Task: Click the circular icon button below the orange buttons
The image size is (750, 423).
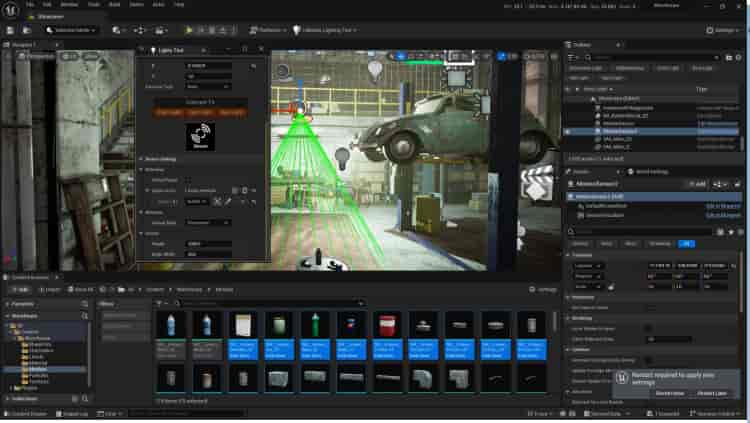Action: pos(200,136)
